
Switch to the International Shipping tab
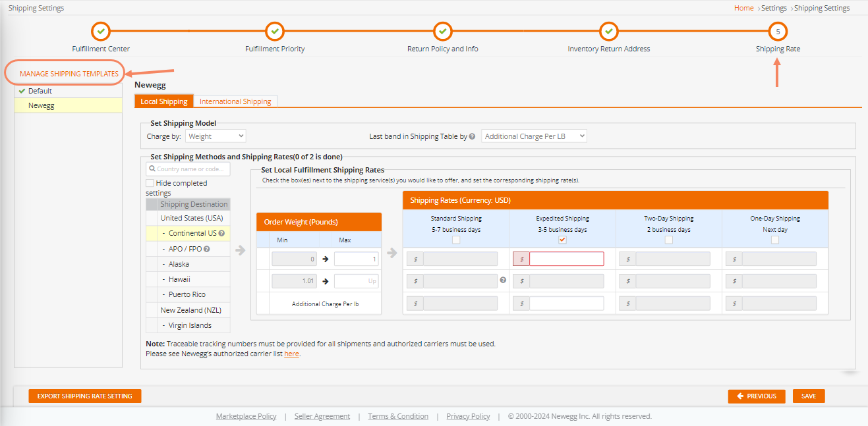pyautogui.click(x=235, y=101)
